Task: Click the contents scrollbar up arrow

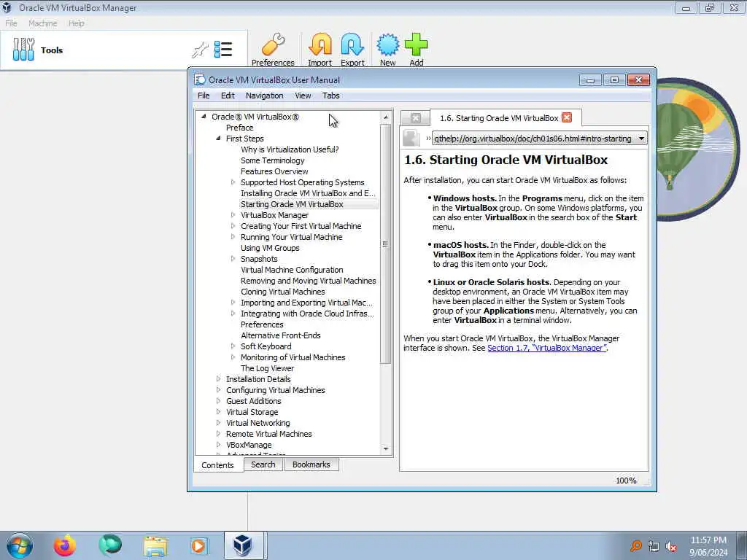Action: click(386, 117)
